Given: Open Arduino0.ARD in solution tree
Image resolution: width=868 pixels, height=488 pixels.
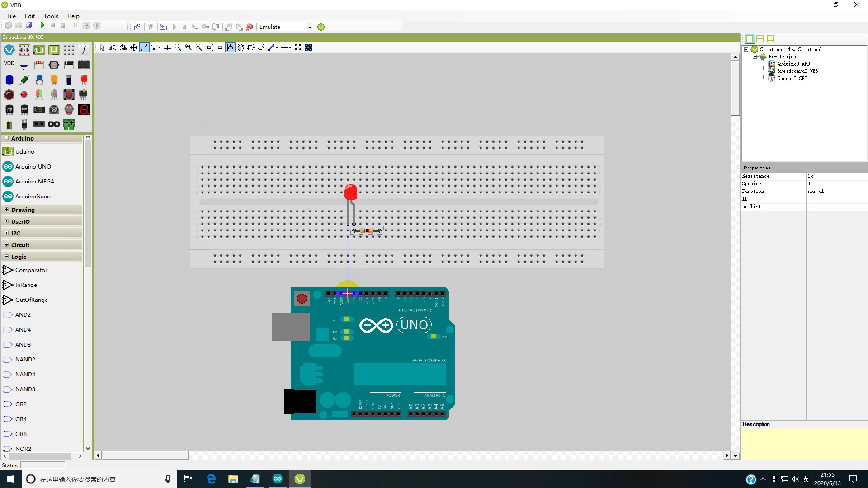Looking at the screenshot, I should [793, 64].
